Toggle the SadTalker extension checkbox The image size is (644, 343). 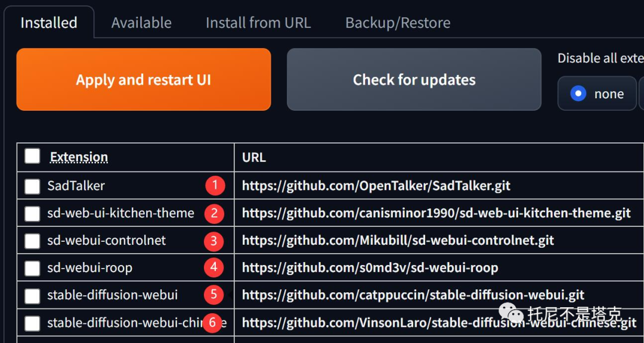[x=32, y=186]
